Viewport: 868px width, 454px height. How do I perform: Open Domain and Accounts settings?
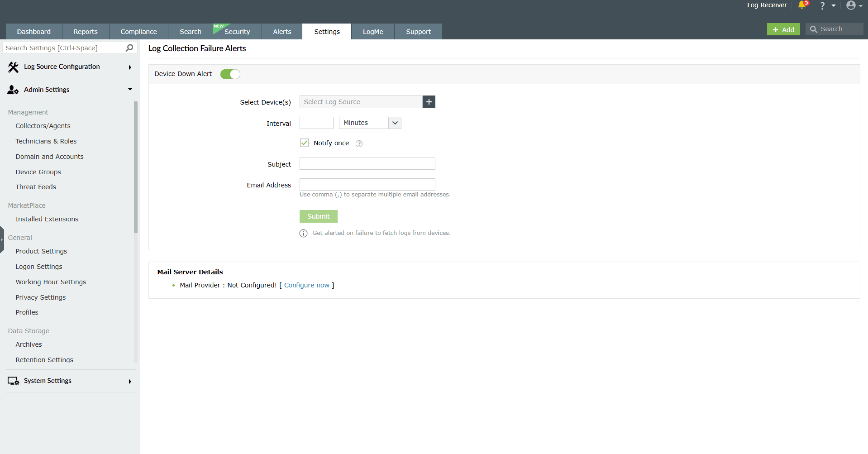click(x=50, y=157)
